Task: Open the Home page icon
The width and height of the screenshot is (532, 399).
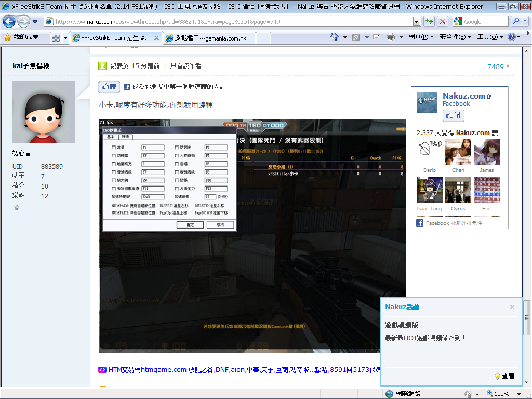Action: pos(336,37)
